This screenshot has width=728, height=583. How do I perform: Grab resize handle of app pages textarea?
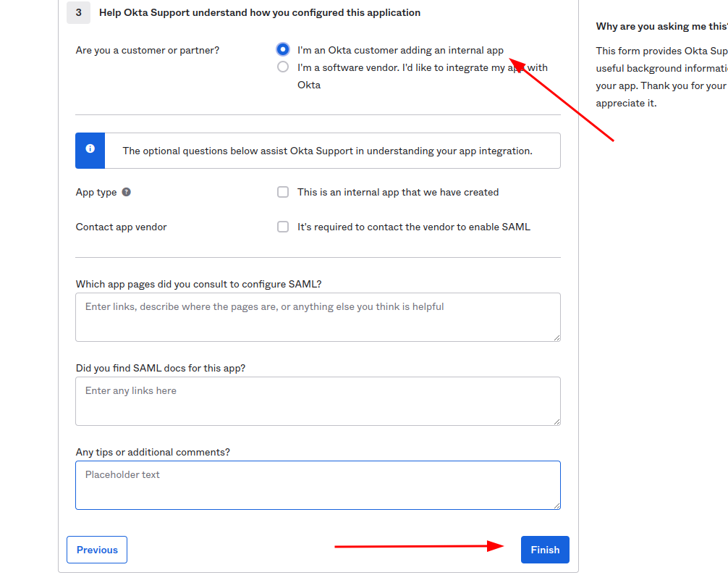tap(556, 337)
